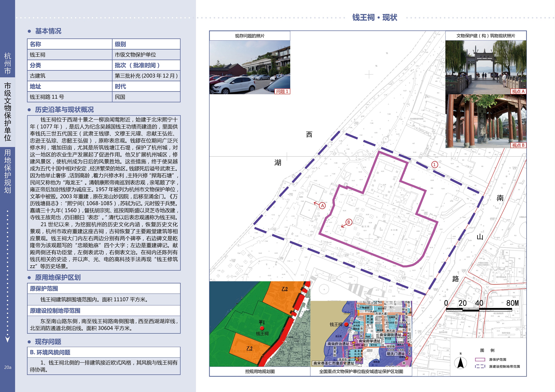The height and width of the screenshot is (392, 555).
Task: Open the 问题 1 parking lot photo
Action: click(x=249, y=67)
